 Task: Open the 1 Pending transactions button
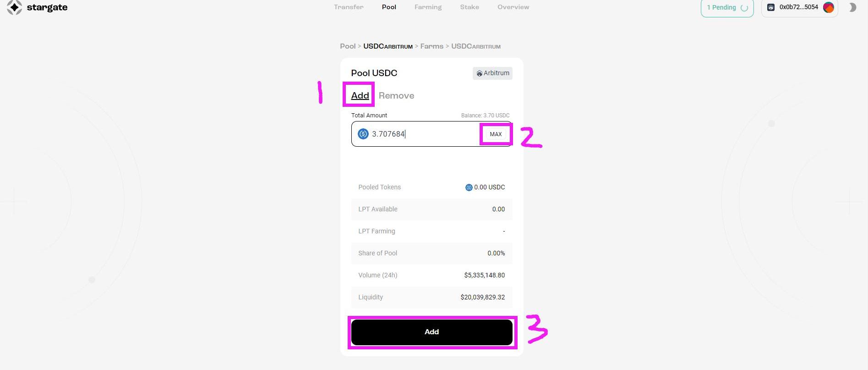tap(727, 8)
